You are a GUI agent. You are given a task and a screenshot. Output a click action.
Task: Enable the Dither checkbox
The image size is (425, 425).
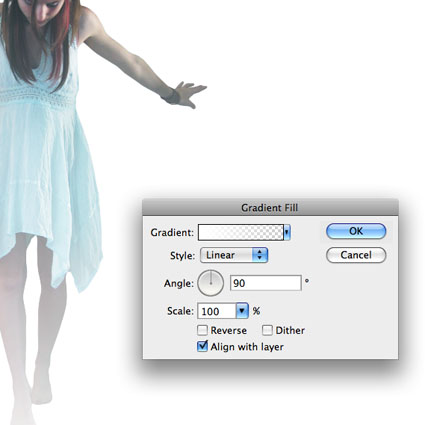[267, 330]
